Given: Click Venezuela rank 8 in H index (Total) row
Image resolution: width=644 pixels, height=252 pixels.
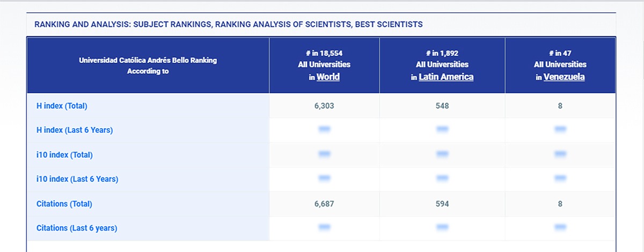Looking at the screenshot, I should (x=560, y=106).
